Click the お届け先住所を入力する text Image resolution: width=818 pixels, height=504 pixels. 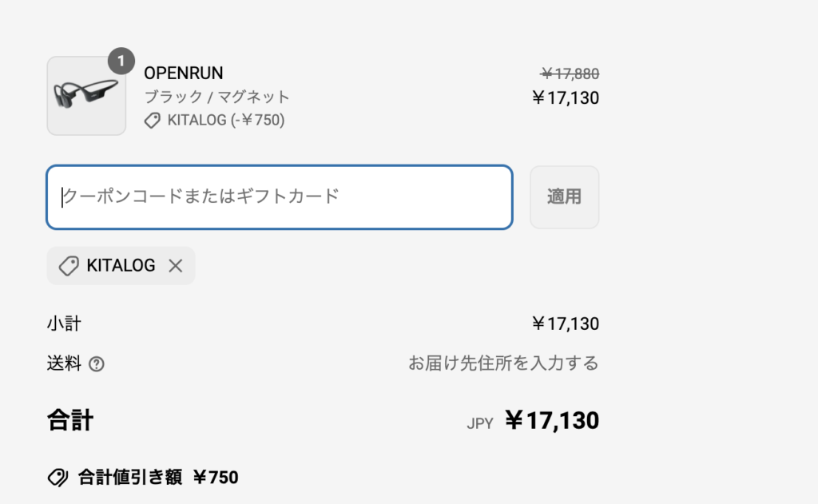[x=503, y=363]
